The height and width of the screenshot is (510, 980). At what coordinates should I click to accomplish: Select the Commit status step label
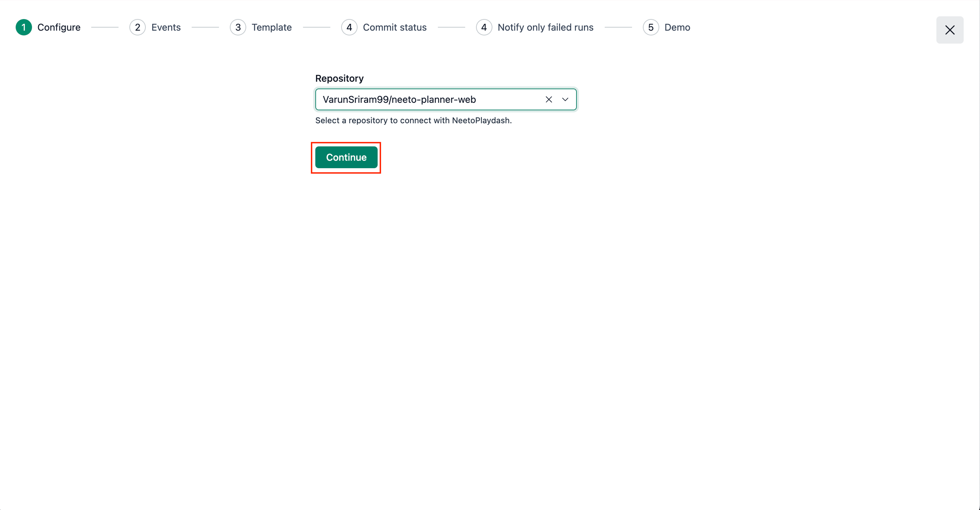395,27
